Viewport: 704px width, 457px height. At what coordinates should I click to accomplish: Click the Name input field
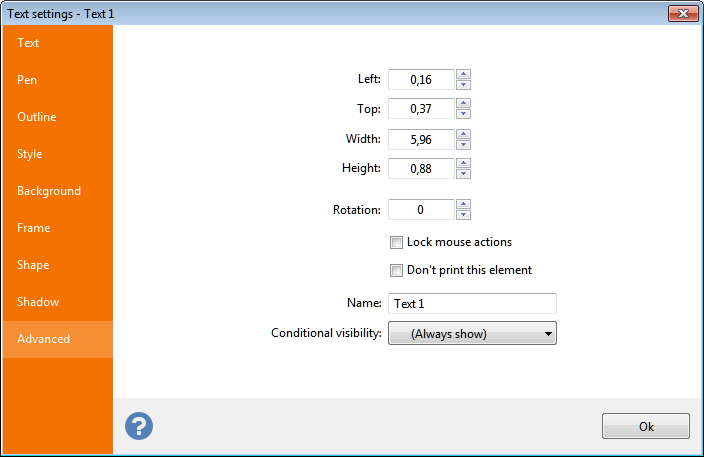pyautogui.click(x=471, y=303)
